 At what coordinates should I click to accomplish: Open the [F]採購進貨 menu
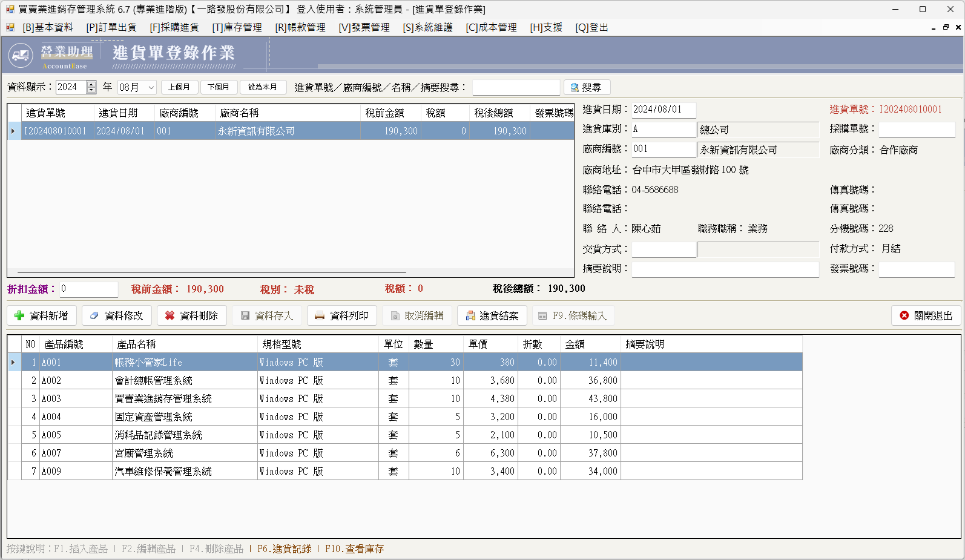point(174,27)
